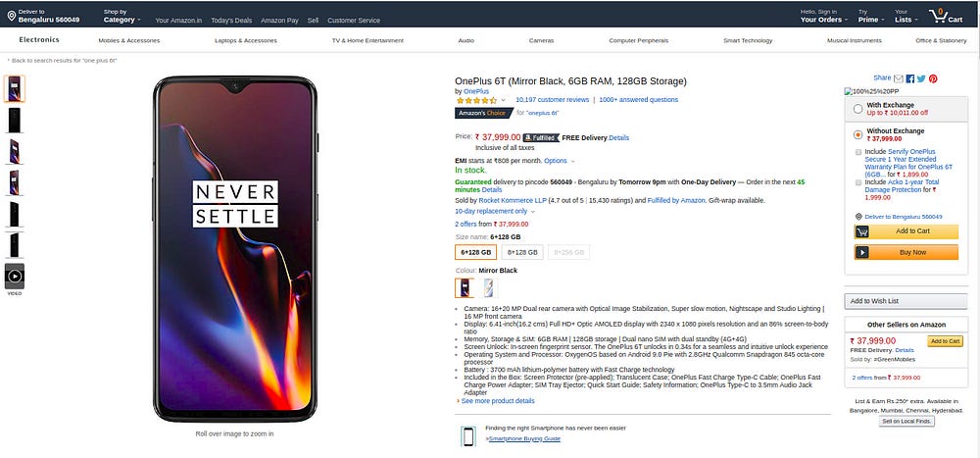Expand the EMI Options dropdown
The image size is (980, 458).
point(558,161)
